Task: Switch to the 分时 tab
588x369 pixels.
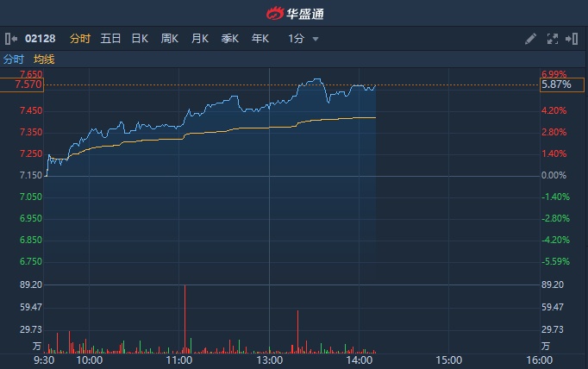Action: [80, 39]
